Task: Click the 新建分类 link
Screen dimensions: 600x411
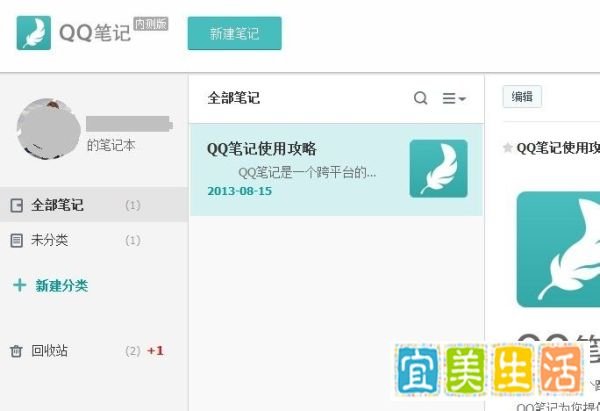Action: pos(62,285)
